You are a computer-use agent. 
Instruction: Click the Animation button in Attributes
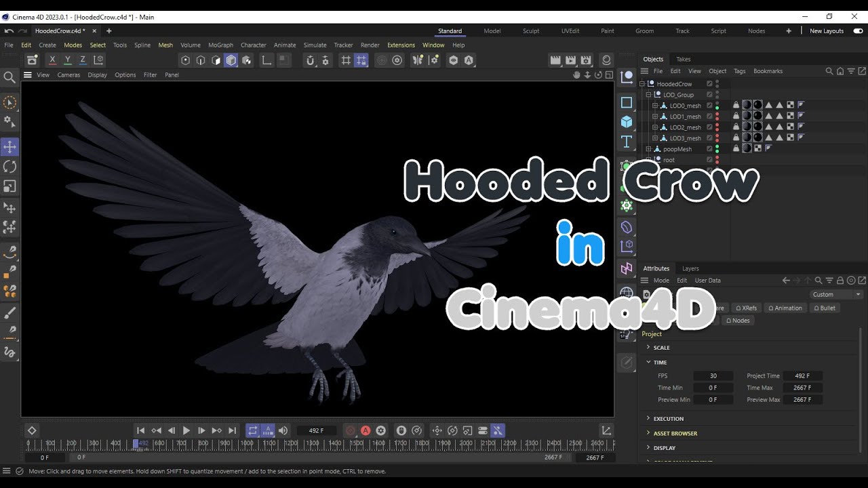pyautogui.click(x=785, y=308)
